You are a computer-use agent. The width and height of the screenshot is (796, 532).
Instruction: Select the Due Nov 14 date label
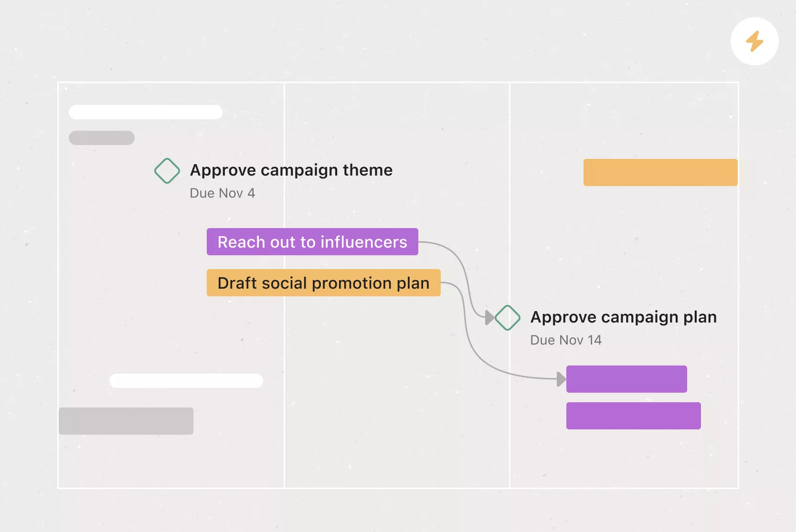click(566, 340)
